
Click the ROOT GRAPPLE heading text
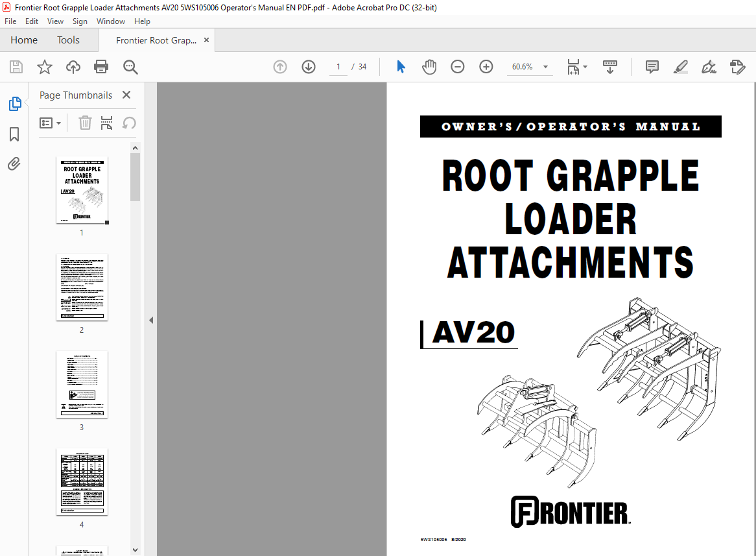pos(571,176)
